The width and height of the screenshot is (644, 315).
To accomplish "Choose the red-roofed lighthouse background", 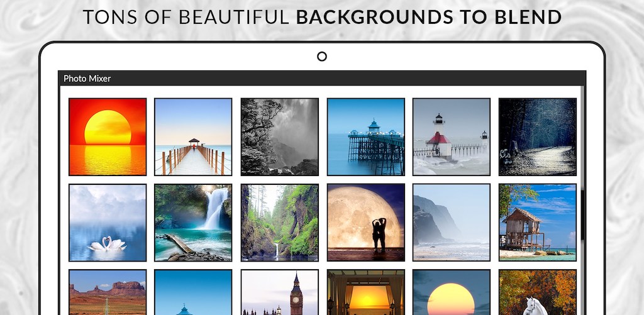I will coord(451,137).
